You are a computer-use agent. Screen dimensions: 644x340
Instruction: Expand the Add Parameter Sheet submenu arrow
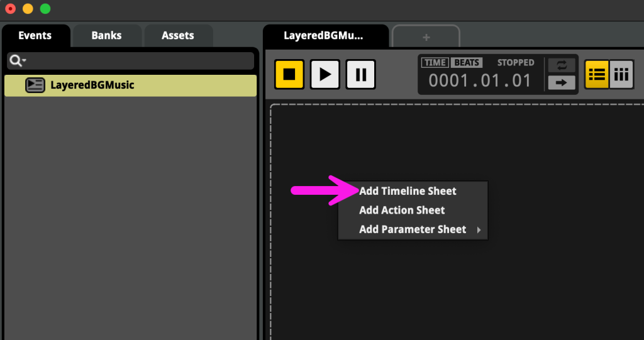(479, 230)
